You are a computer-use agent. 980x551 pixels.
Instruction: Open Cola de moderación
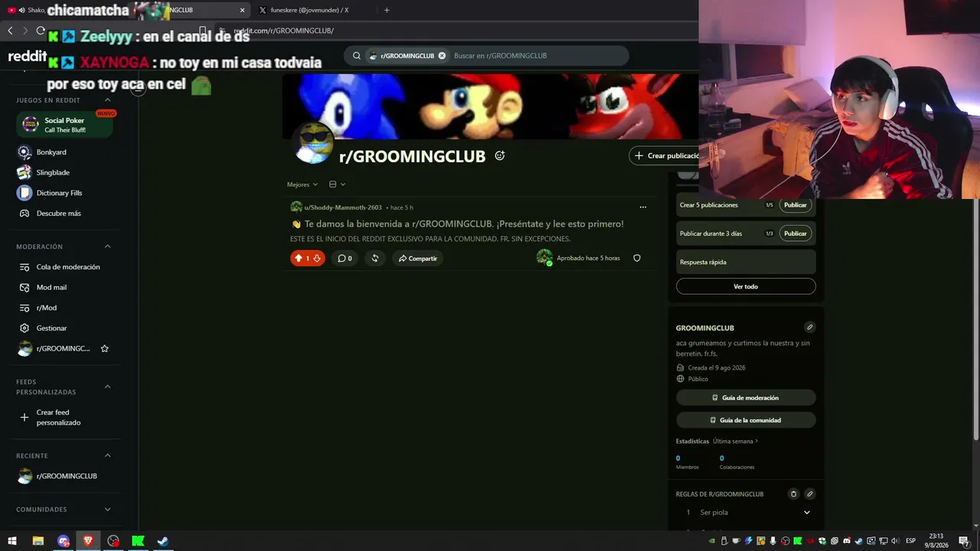click(67, 267)
